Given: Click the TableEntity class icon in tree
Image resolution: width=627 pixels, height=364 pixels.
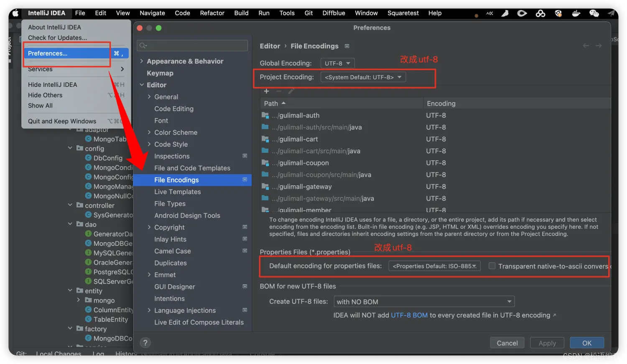Looking at the screenshot, I should coord(88,319).
